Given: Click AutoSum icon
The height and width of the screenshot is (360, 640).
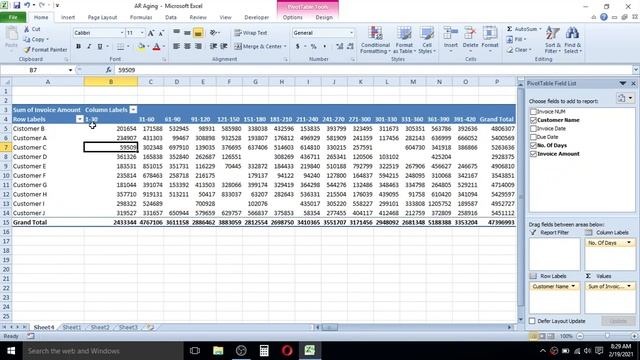Looking at the screenshot, I should pos(509,29).
